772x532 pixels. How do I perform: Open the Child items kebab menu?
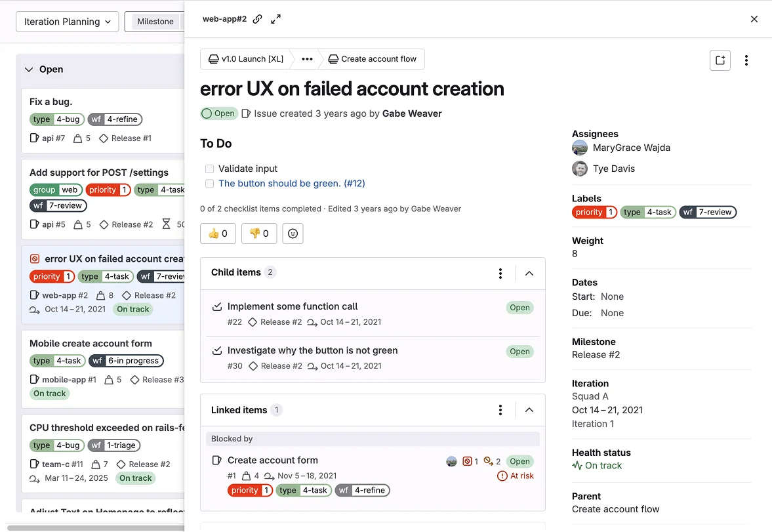click(x=500, y=273)
